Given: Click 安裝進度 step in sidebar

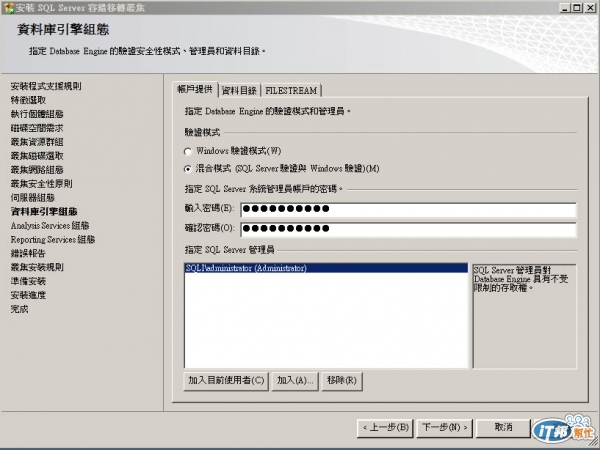Looking at the screenshot, I should coord(28,295).
